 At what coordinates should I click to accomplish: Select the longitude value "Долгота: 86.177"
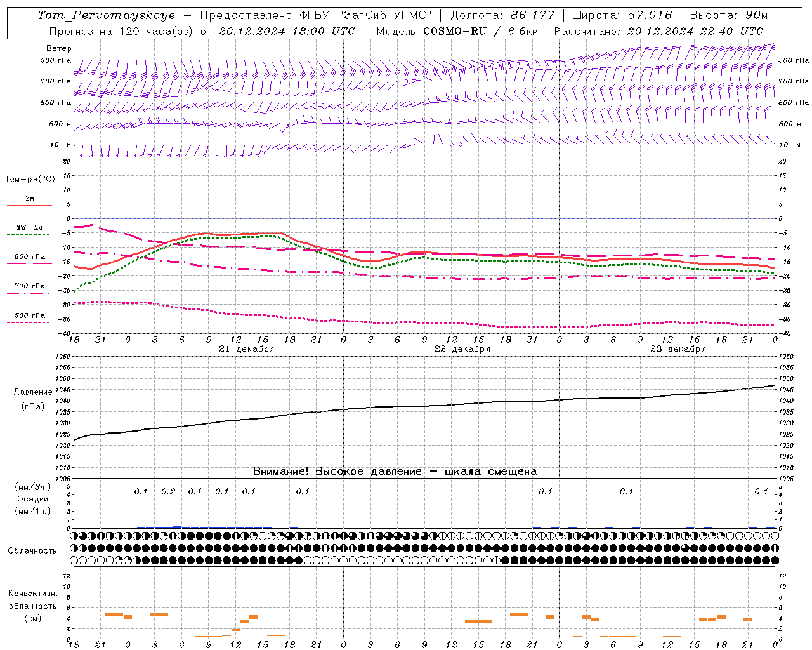[x=503, y=15]
